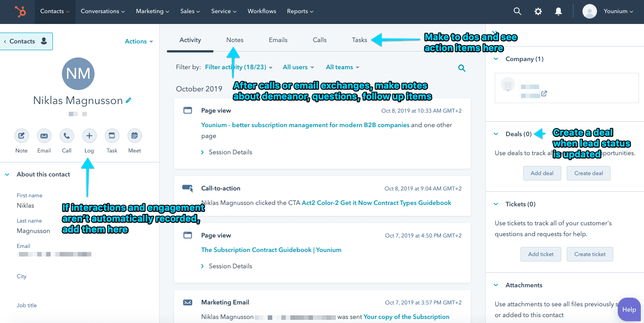Image resolution: width=644 pixels, height=323 pixels.
Task: Click the Last name field Magnusson
Action: pos(33,231)
